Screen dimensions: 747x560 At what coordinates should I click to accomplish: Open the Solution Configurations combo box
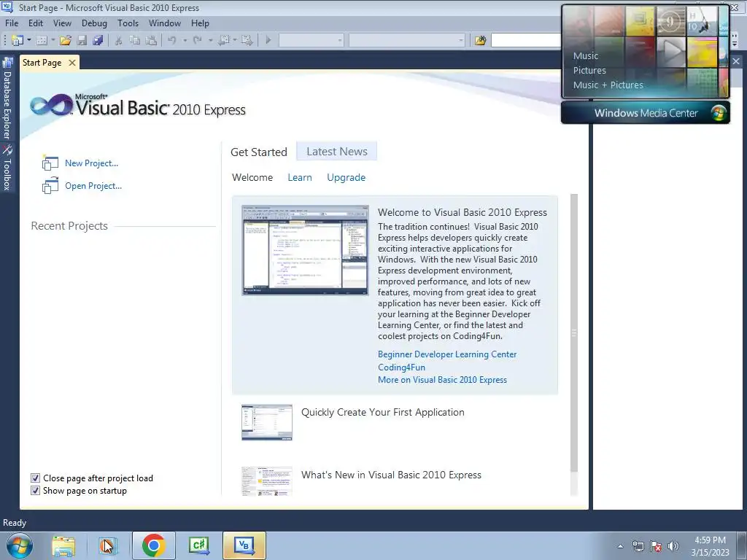[x=311, y=41]
